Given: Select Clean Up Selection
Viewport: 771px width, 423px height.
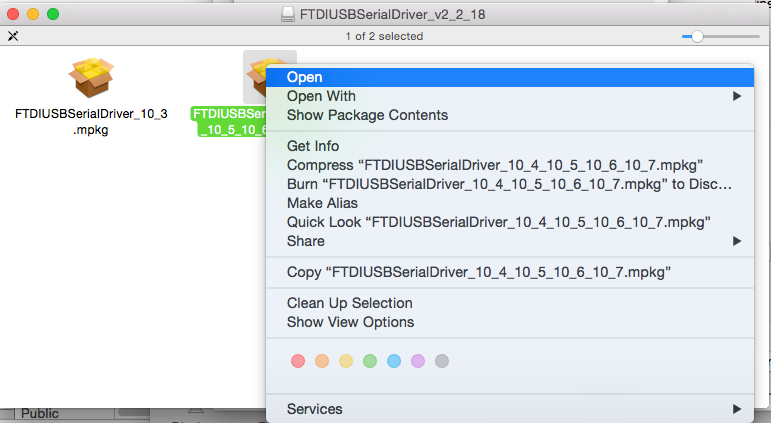Looking at the screenshot, I should 510,303.
